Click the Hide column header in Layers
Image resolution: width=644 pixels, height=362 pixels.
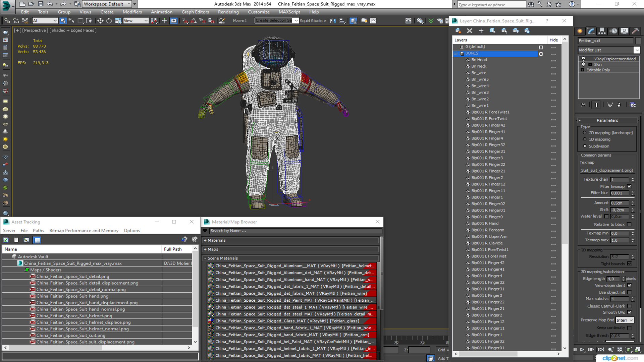click(554, 40)
